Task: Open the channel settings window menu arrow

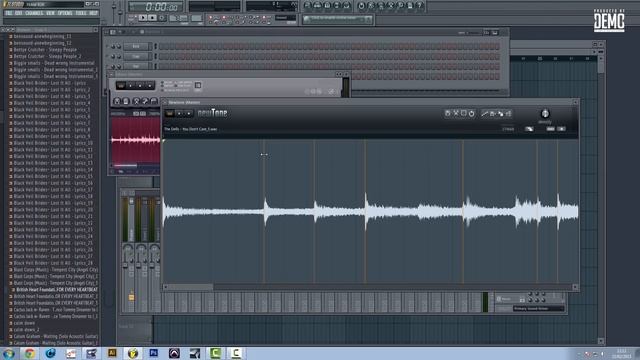Action: point(111,74)
